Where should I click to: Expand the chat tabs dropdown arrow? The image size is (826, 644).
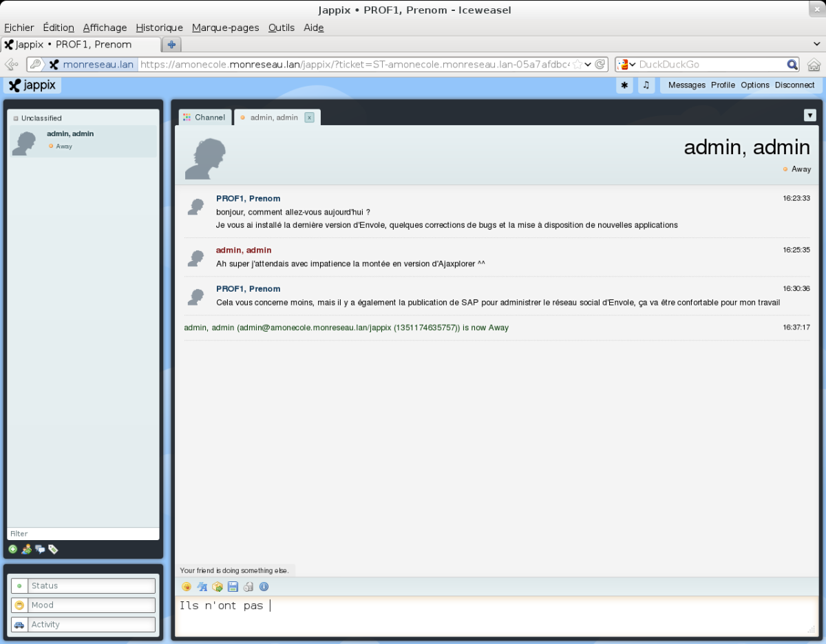coord(810,116)
